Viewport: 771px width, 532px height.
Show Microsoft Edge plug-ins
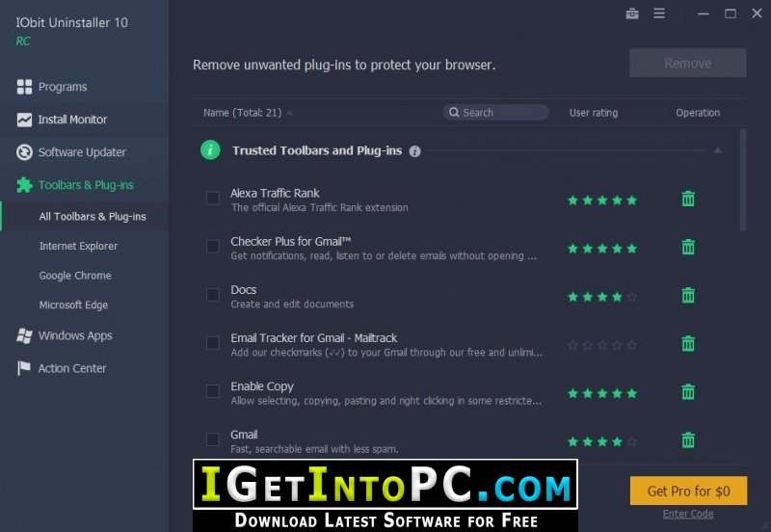coord(73,305)
